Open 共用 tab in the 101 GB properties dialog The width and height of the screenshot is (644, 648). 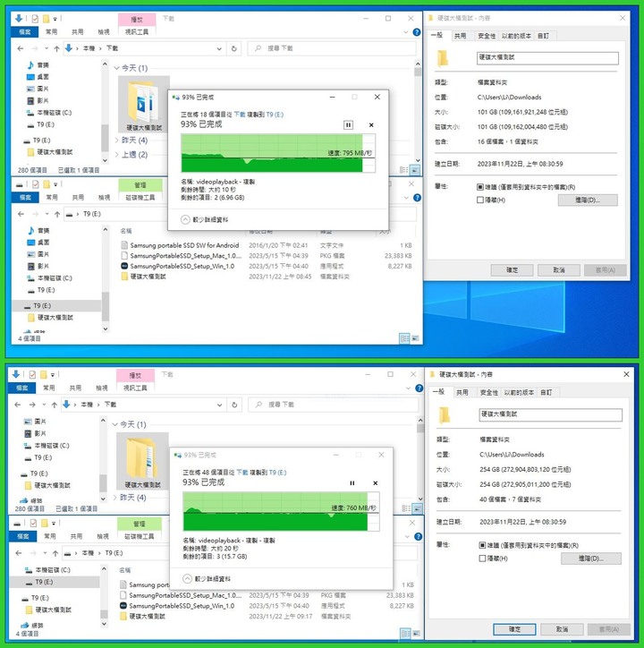point(460,36)
